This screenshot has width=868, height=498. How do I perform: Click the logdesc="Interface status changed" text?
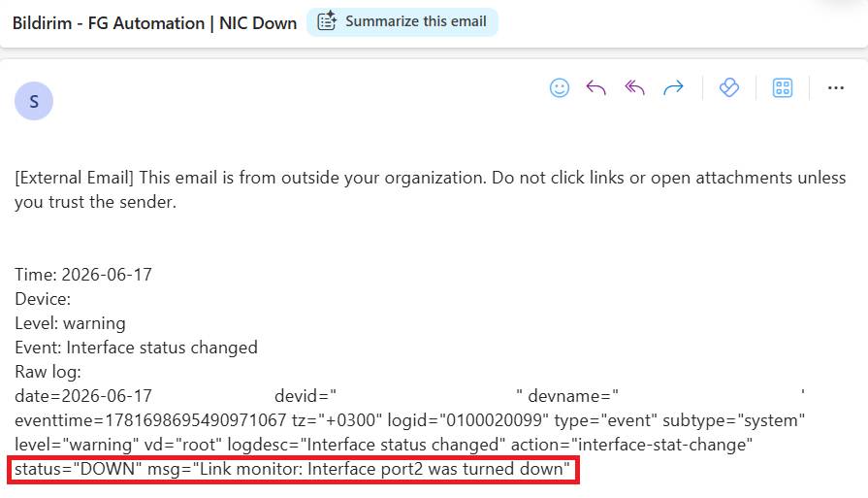coord(367,445)
